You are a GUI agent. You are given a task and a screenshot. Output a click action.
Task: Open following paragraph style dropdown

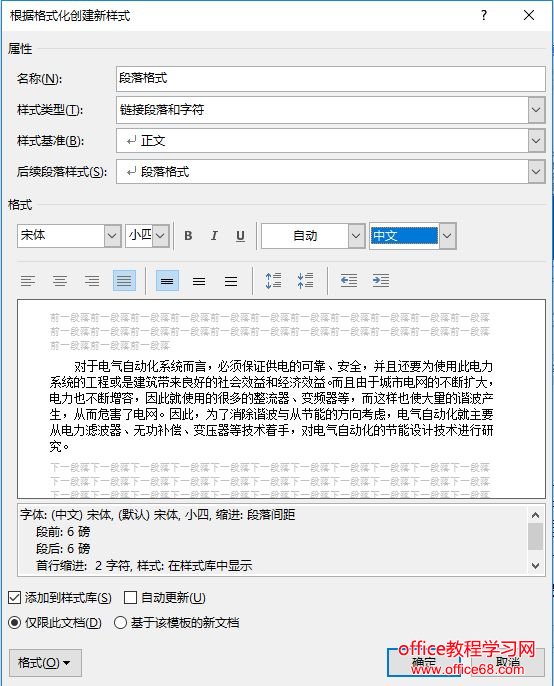[x=536, y=172]
